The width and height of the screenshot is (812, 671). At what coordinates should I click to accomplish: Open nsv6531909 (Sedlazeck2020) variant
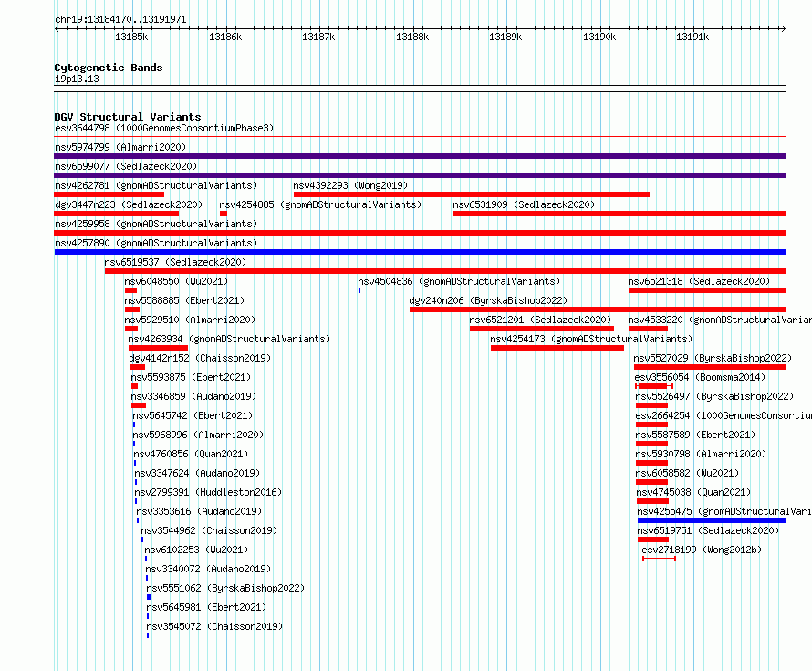click(x=524, y=204)
